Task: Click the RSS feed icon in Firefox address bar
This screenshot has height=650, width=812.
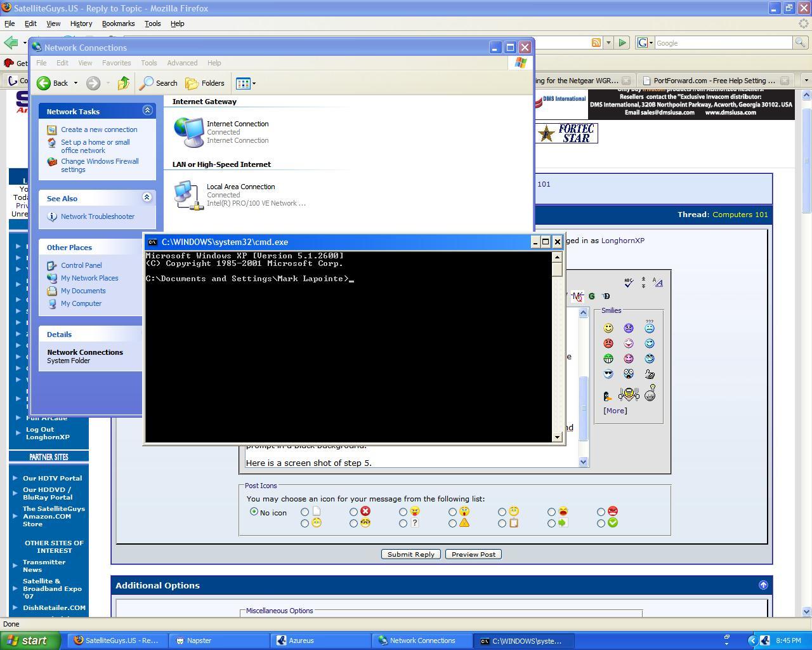Action: 596,43
